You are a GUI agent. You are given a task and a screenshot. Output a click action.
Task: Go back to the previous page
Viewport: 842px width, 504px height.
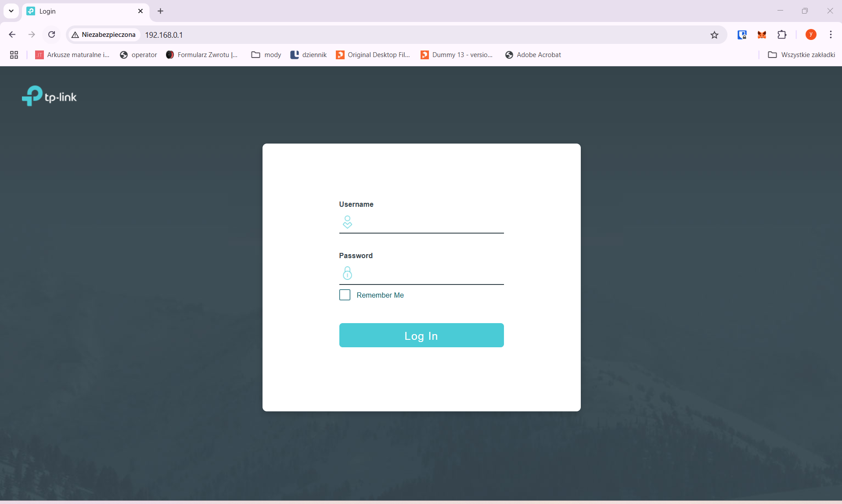[x=12, y=35]
